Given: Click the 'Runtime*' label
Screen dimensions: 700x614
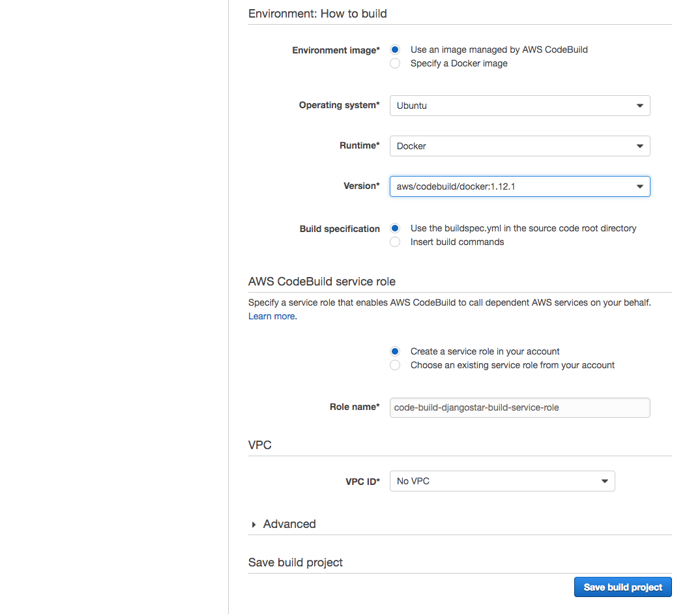Looking at the screenshot, I should coord(359,145).
